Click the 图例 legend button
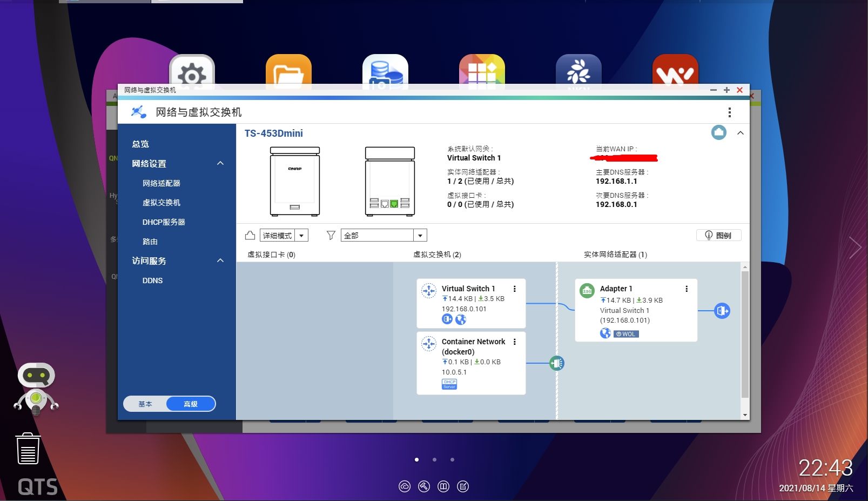 (718, 235)
